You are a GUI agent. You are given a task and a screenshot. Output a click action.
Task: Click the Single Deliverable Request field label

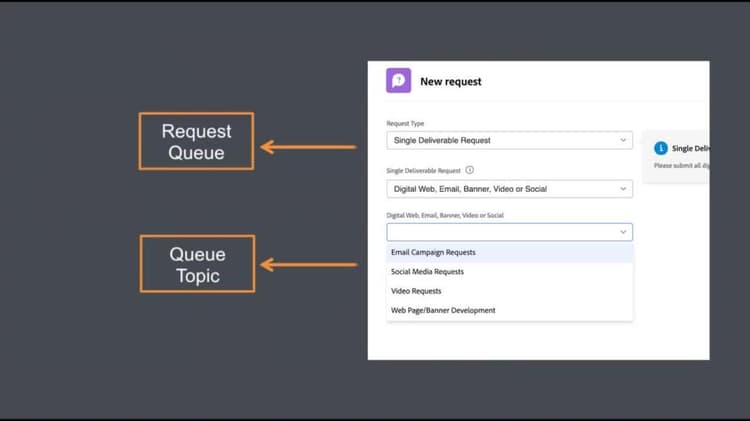(x=423, y=171)
